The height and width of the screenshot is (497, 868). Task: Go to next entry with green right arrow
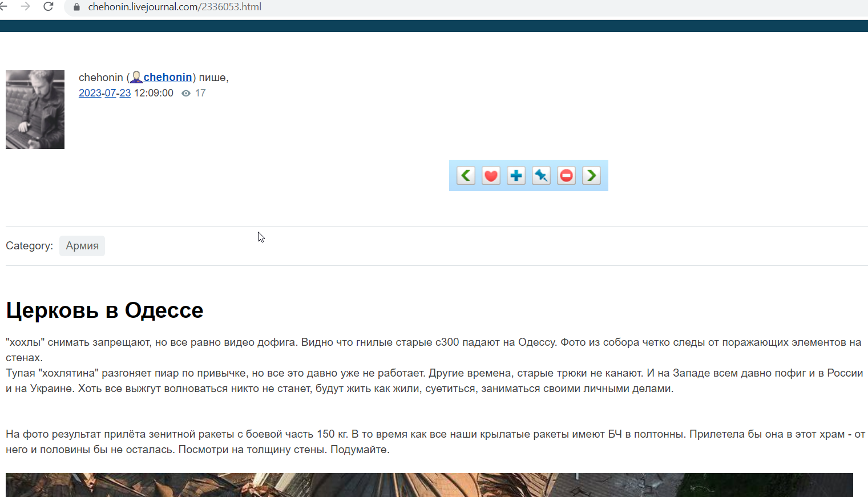(591, 175)
